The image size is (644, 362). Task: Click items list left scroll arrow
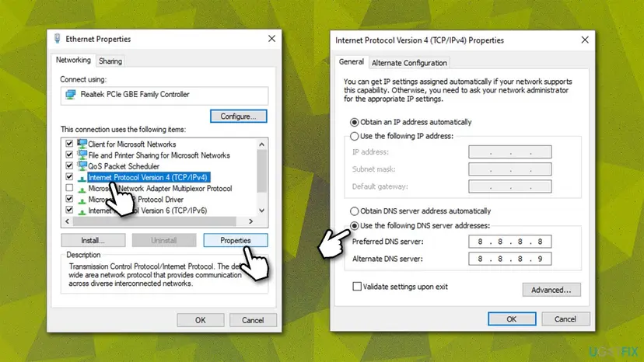point(68,221)
